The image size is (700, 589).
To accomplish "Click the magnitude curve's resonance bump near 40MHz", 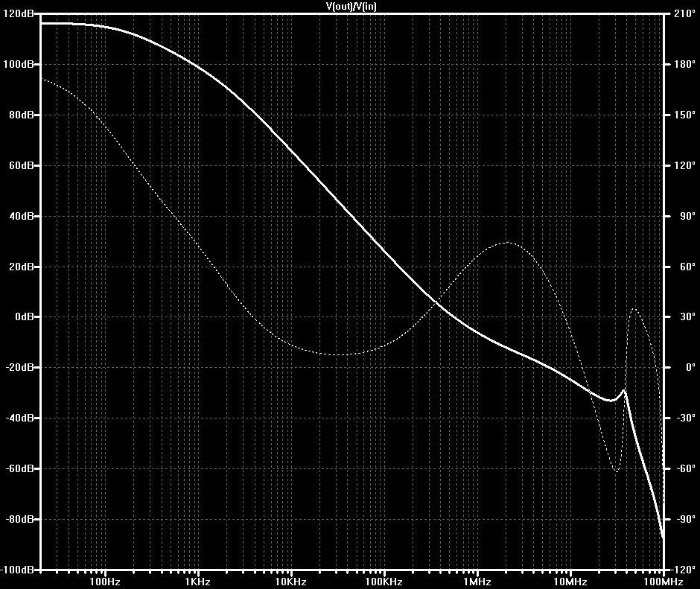I will 624,390.
